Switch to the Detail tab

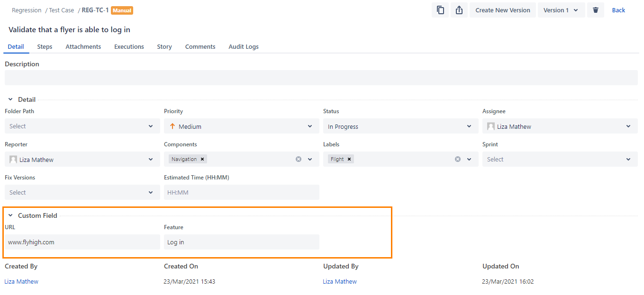(16, 46)
